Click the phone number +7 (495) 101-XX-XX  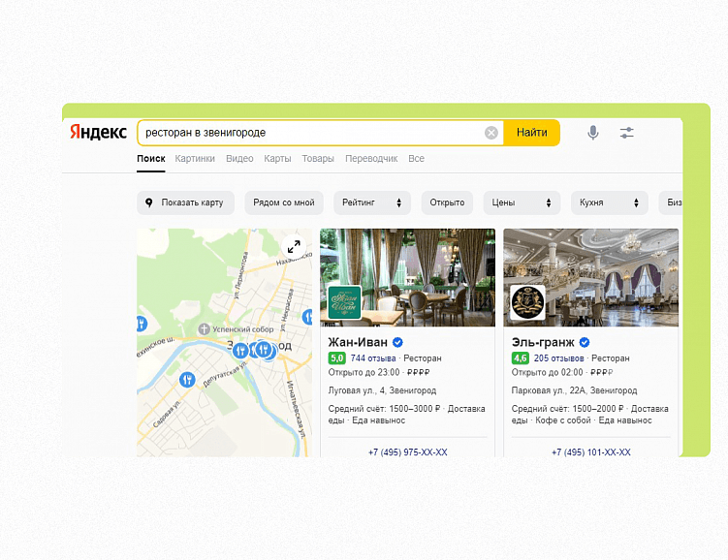coord(591,451)
